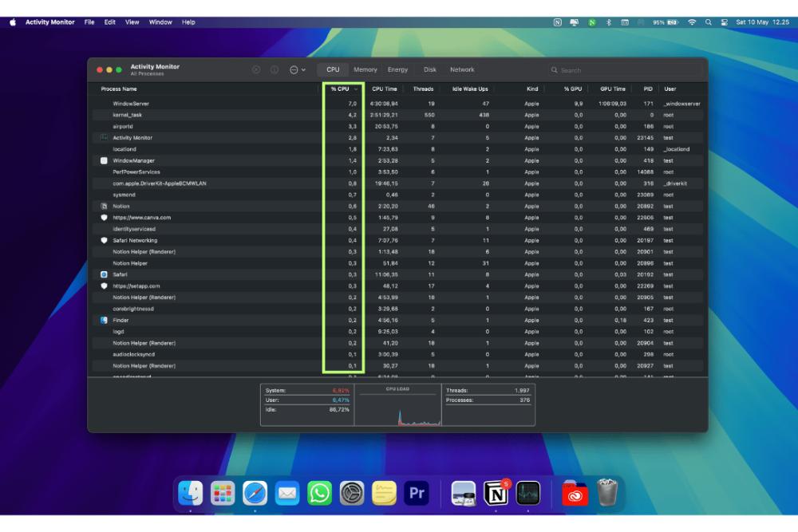Click the battery status menu bar icon
Image resolution: width=798 pixels, height=532 pixels.
pos(666,22)
